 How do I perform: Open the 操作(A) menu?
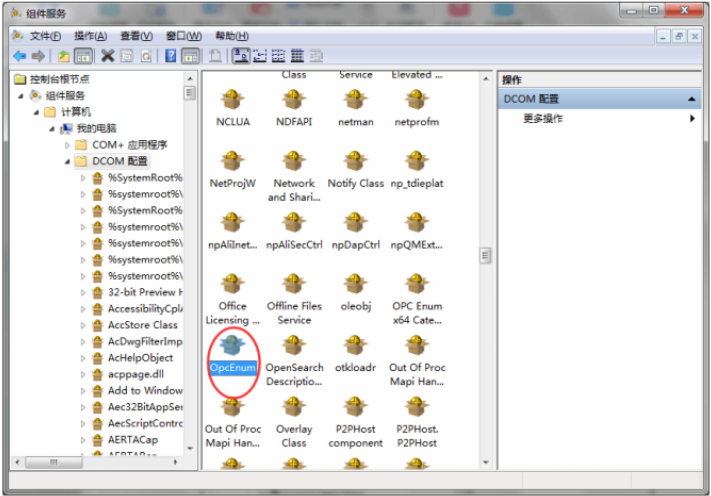[x=91, y=36]
